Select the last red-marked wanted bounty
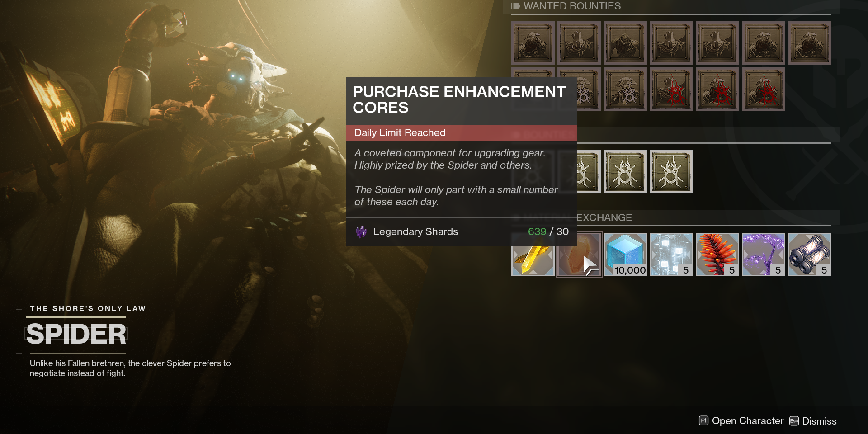The width and height of the screenshot is (868, 434). click(764, 89)
